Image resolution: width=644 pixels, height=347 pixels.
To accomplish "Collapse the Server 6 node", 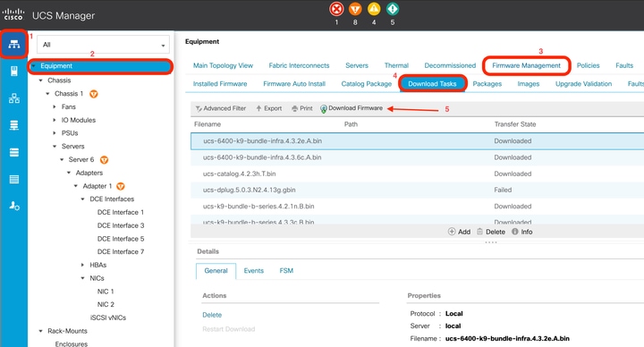I will pyautogui.click(x=62, y=159).
